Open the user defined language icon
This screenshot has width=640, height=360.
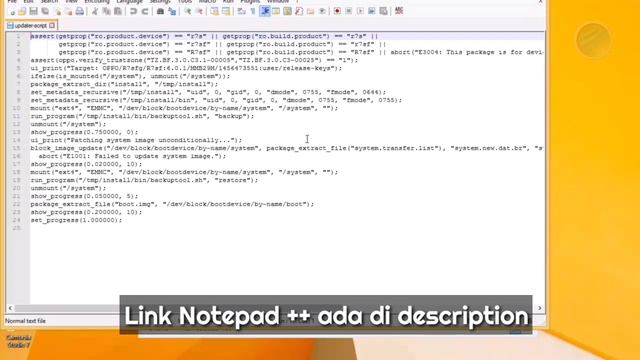click(276, 11)
